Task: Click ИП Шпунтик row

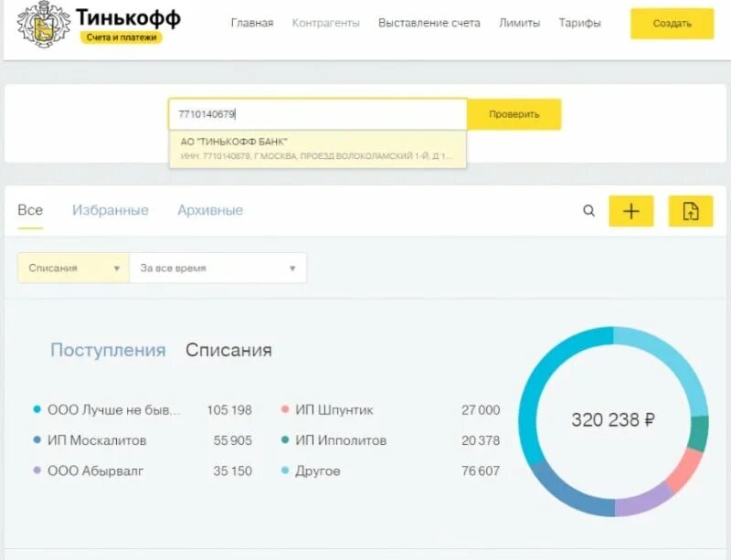Action: (391, 410)
